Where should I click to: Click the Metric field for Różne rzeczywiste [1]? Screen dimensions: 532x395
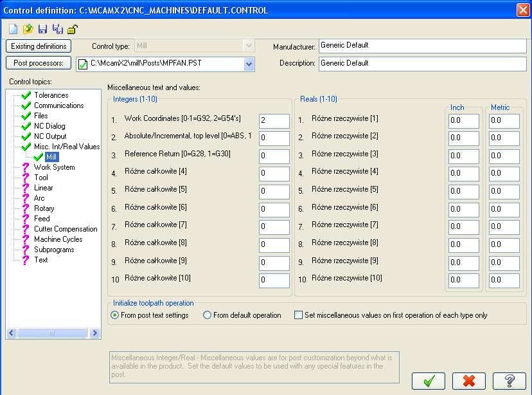pyautogui.click(x=504, y=121)
